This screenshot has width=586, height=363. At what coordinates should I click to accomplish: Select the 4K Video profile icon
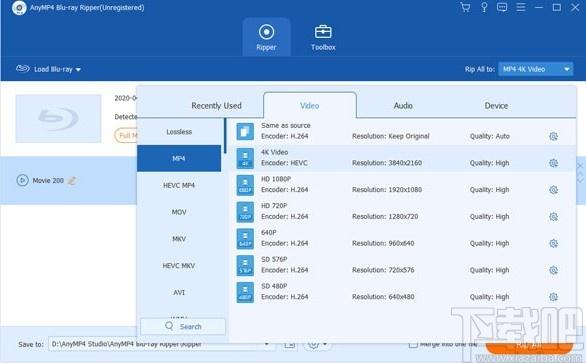pos(245,158)
